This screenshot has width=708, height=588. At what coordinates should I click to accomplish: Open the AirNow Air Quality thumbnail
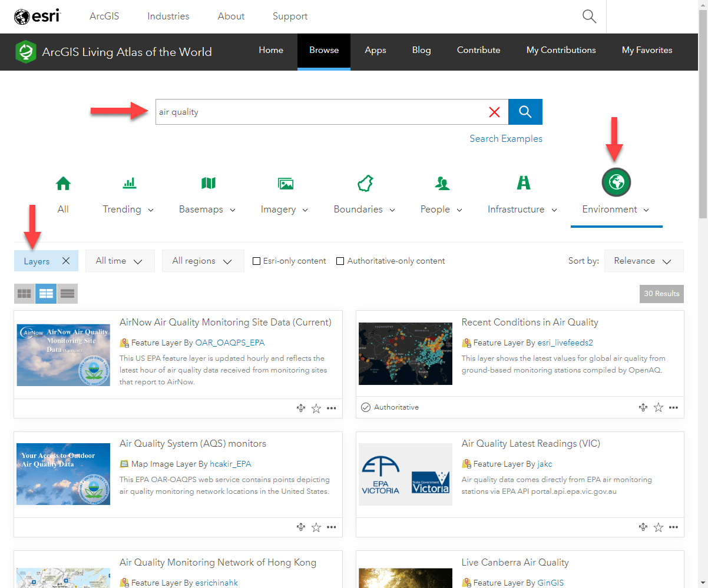(64, 354)
